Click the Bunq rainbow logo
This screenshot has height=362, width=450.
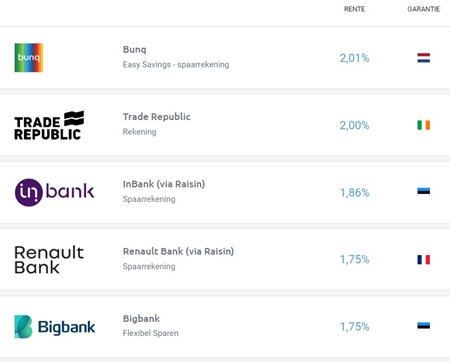point(29,58)
